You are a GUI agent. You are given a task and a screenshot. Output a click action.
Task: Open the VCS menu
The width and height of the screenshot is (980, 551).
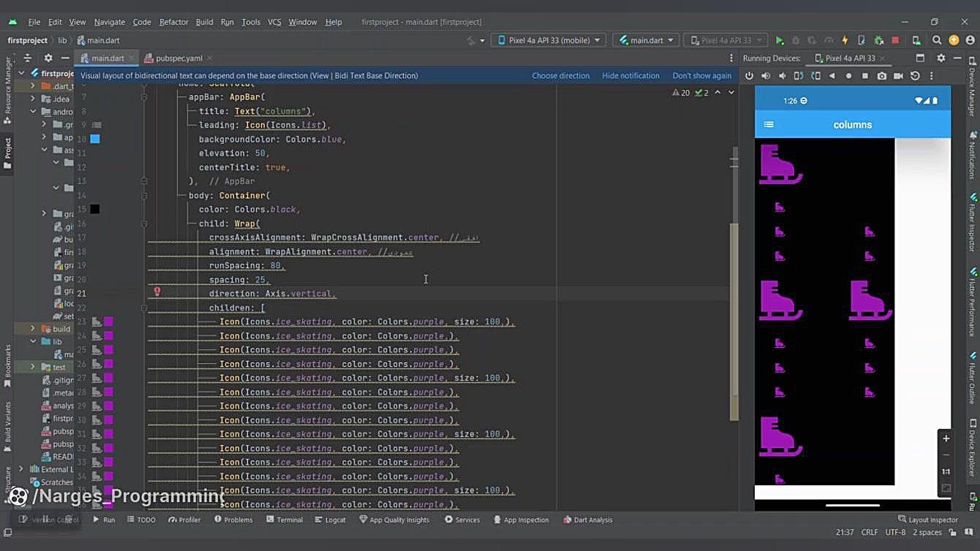tap(274, 22)
